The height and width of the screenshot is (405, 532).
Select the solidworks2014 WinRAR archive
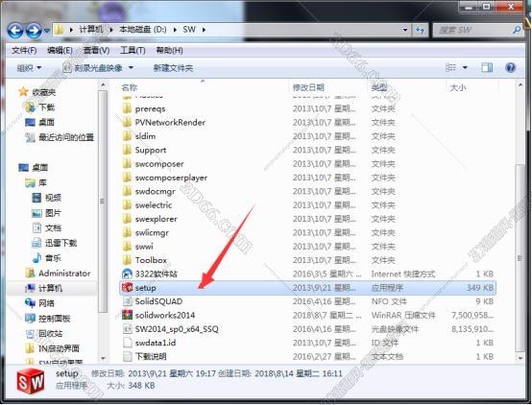pyautogui.click(x=165, y=315)
